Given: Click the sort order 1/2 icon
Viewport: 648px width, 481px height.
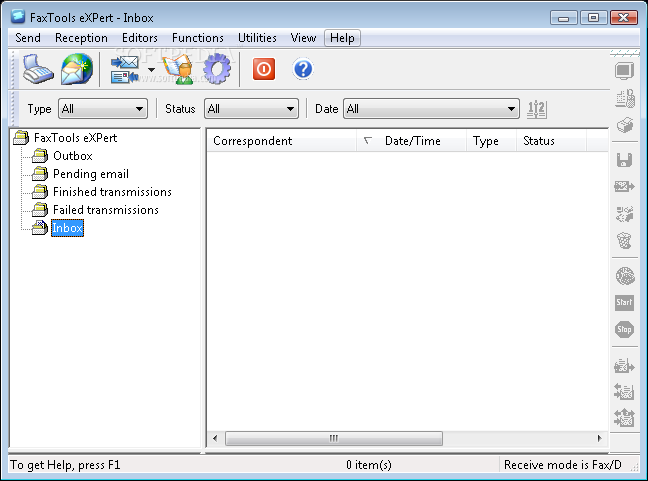Looking at the screenshot, I should pos(536,109).
